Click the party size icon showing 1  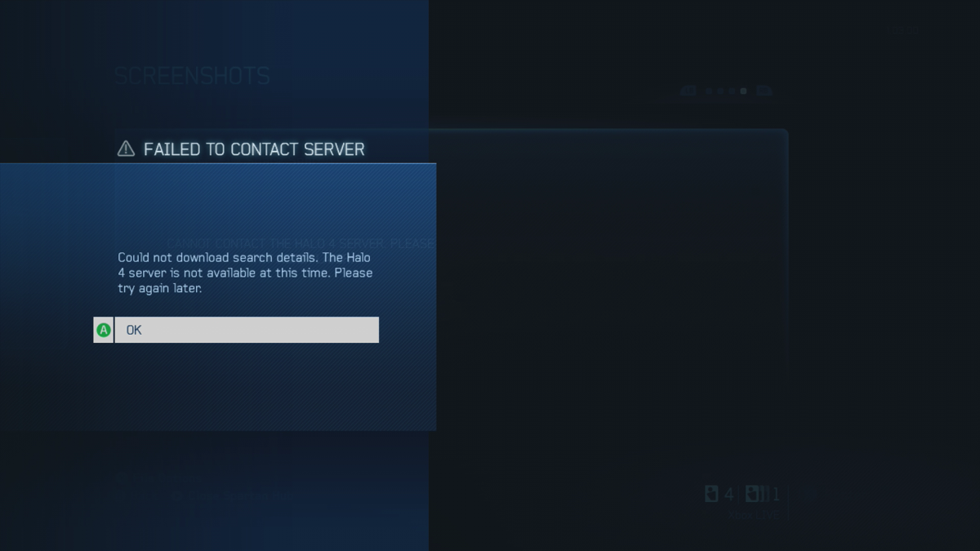pyautogui.click(x=757, y=494)
